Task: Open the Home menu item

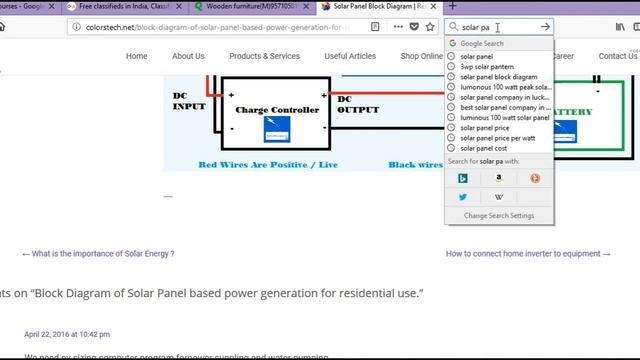Action: pyautogui.click(x=136, y=56)
